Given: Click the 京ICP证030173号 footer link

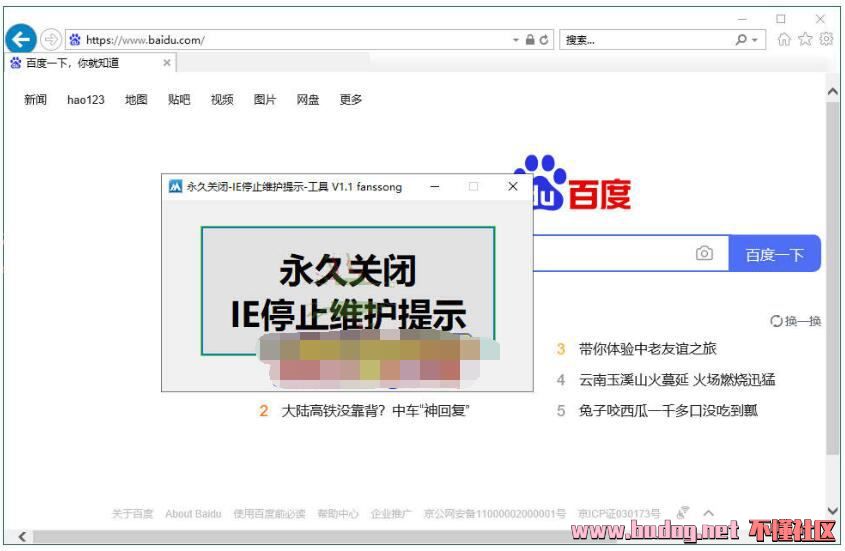Looking at the screenshot, I should 619,514.
